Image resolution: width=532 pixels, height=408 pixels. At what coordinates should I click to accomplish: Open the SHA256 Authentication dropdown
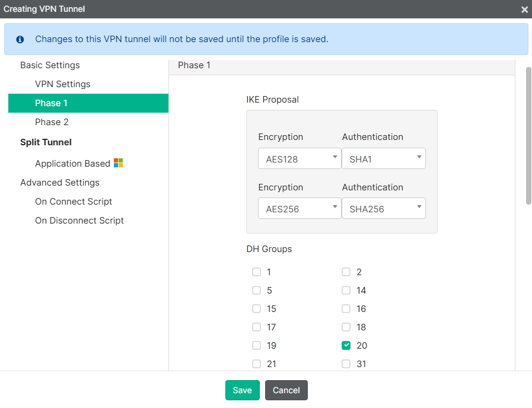384,208
